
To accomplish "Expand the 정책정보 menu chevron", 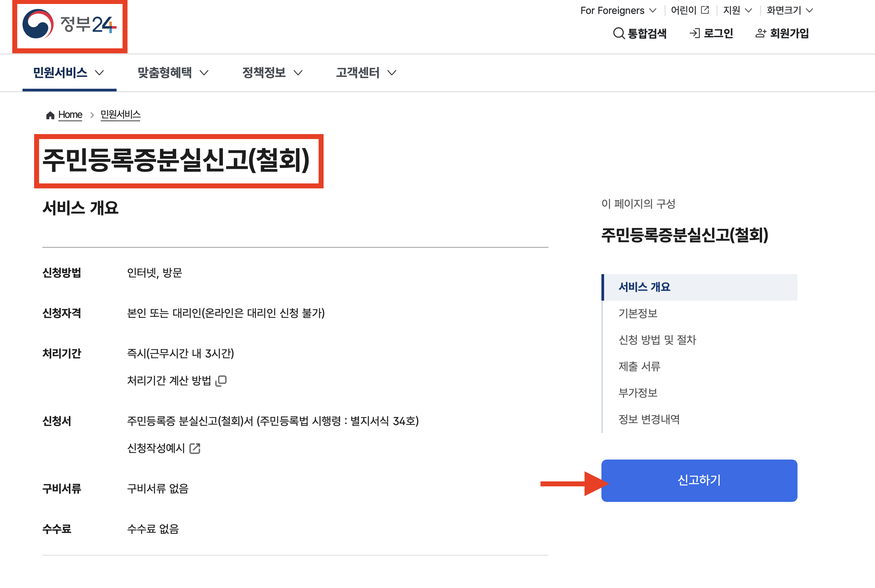I will pos(298,73).
